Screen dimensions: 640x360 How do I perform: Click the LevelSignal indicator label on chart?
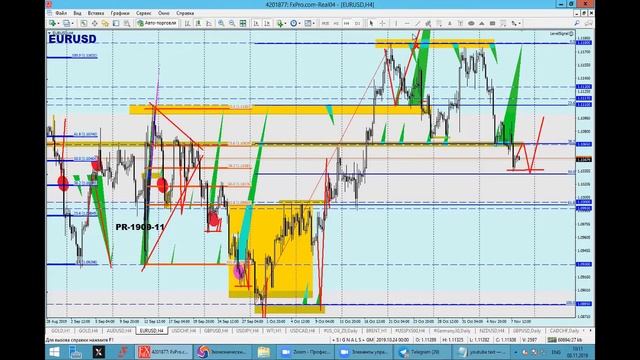point(561,33)
